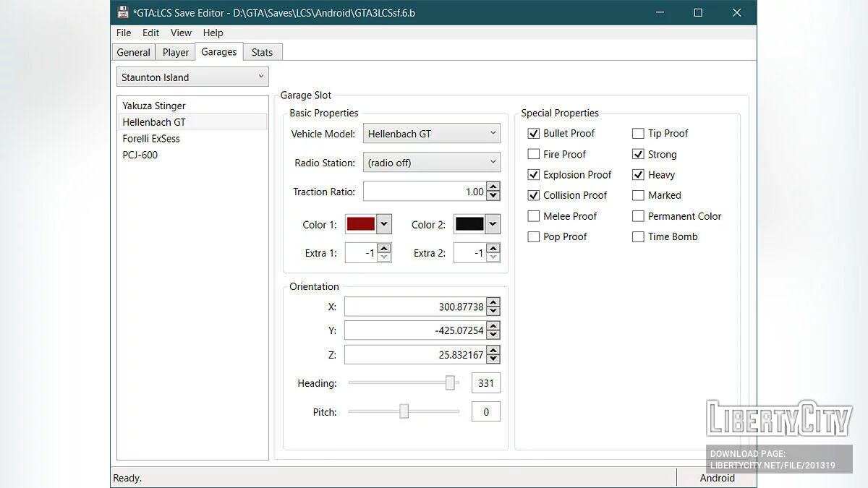
Task: Increase X orientation using up arrow
Action: (x=493, y=302)
